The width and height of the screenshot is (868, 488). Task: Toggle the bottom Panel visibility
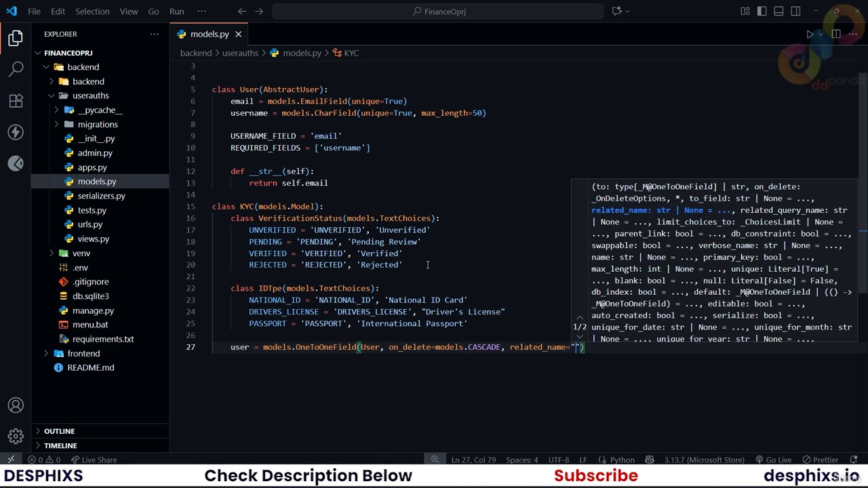pyautogui.click(x=778, y=11)
